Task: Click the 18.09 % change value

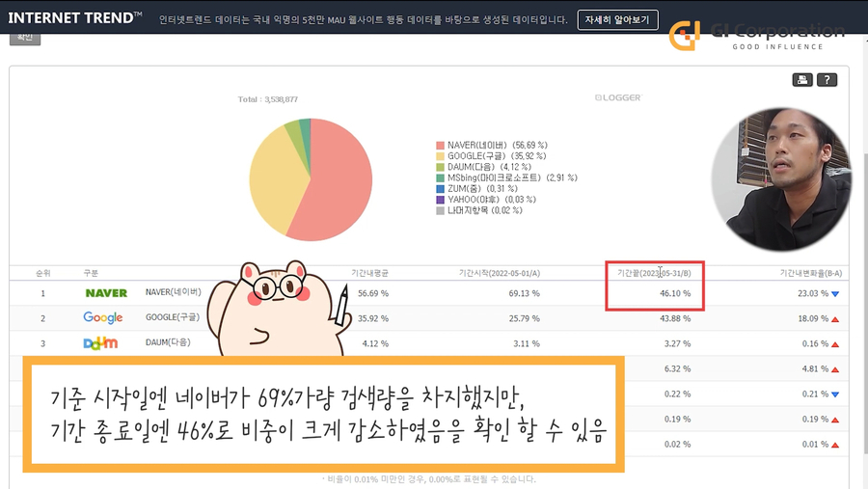Action: click(x=813, y=319)
